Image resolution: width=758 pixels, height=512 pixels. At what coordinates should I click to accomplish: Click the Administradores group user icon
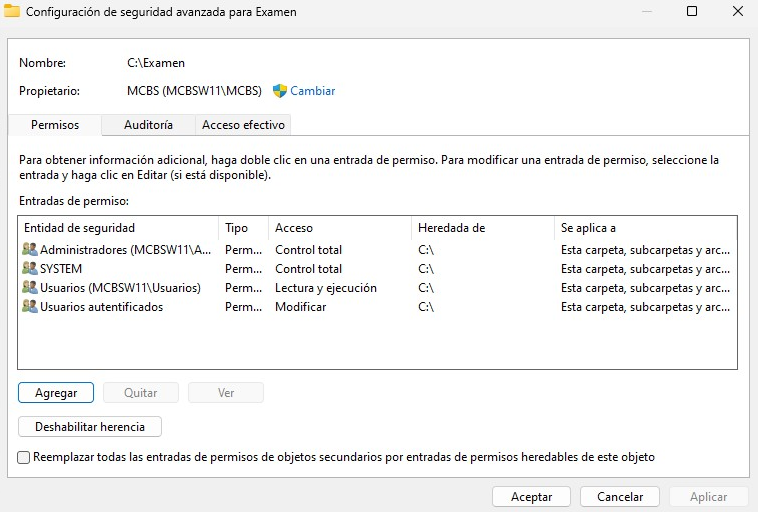tap(30, 250)
